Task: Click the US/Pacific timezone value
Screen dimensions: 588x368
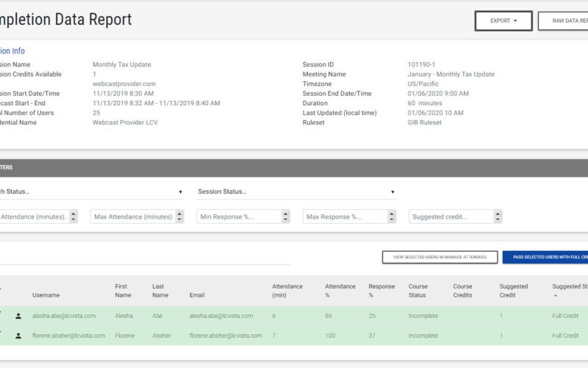Action: click(x=423, y=84)
